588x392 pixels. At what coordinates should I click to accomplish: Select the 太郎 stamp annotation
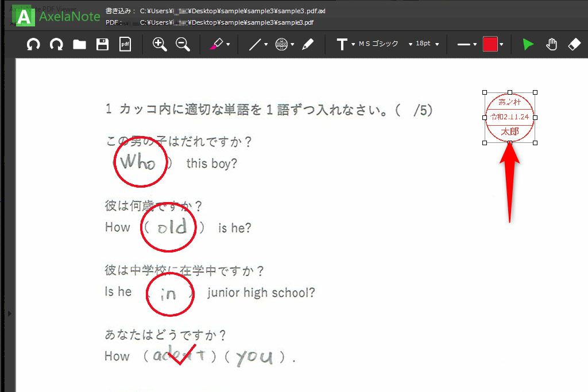(x=509, y=117)
